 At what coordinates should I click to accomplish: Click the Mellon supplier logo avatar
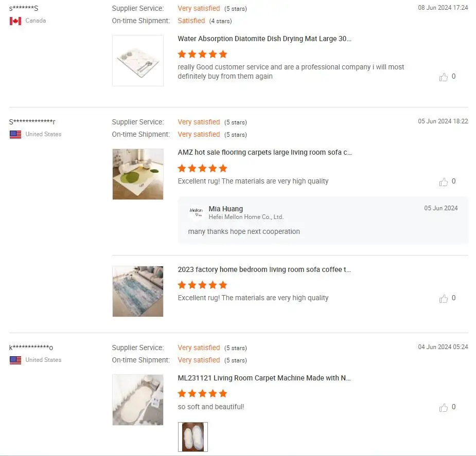pos(196,212)
